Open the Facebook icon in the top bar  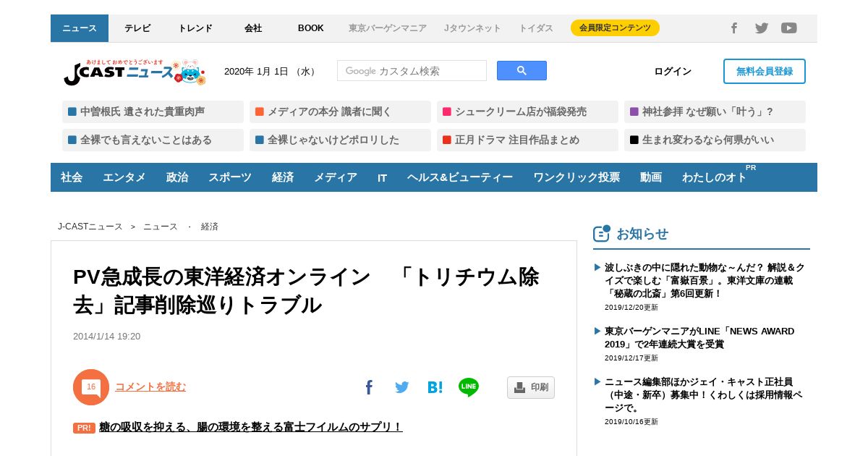[733, 28]
